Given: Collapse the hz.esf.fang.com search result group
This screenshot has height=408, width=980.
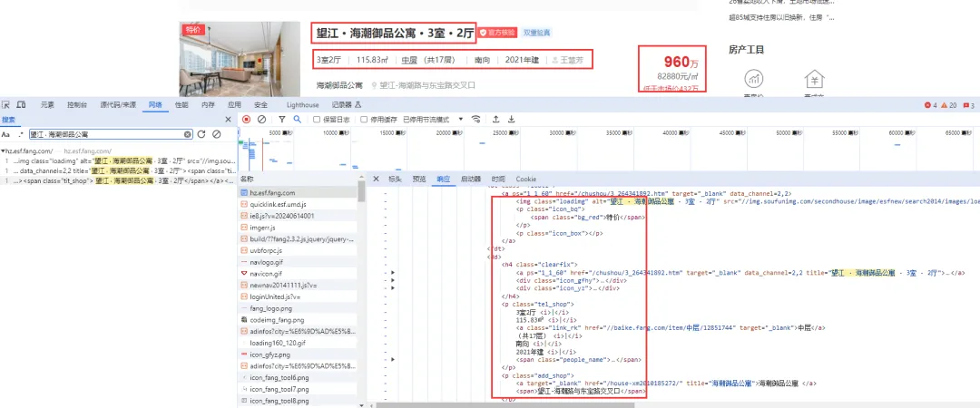Looking at the screenshot, I should 3,151.
